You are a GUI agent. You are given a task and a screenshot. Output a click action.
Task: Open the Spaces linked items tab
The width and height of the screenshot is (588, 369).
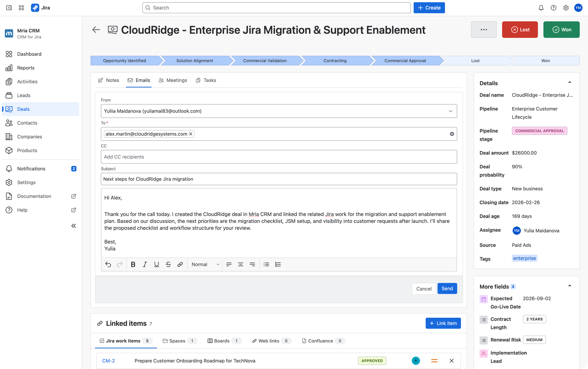[180, 341]
